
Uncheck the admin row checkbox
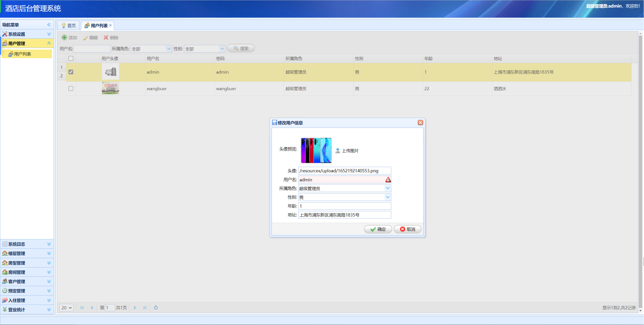click(71, 72)
